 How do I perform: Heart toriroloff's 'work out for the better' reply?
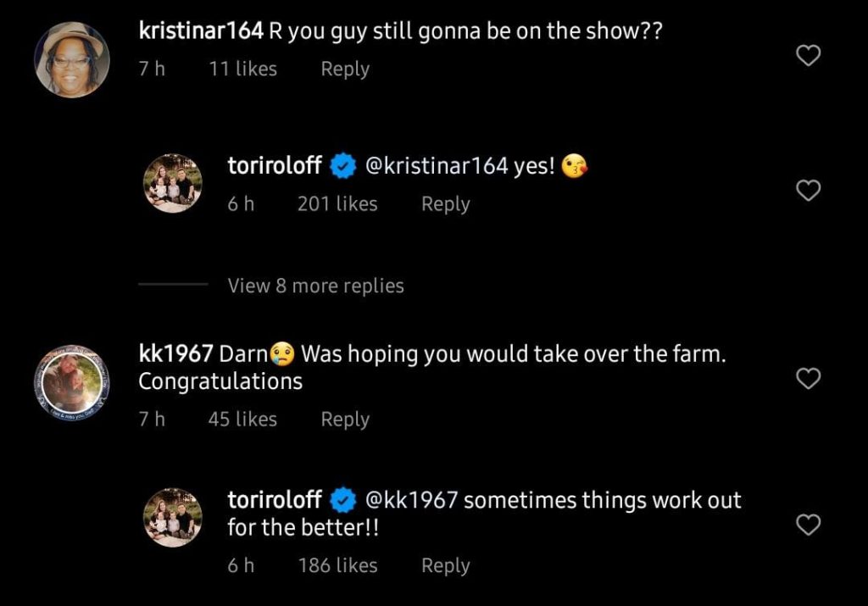810,525
